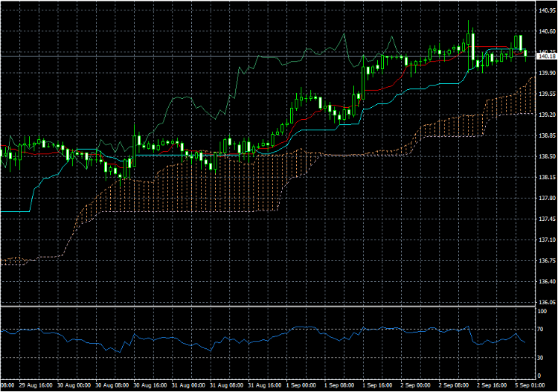Click the 2 Sep 00:00 time label
558x392 pixels.
point(415,385)
